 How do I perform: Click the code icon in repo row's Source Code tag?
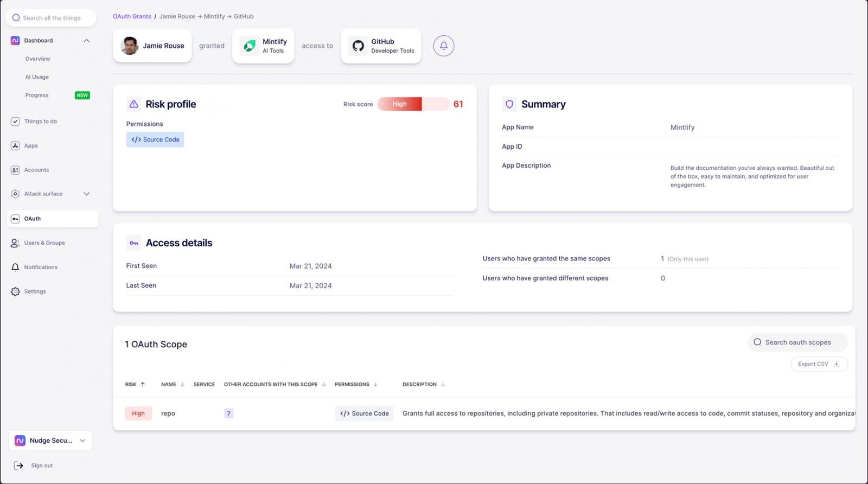pyautogui.click(x=345, y=413)
